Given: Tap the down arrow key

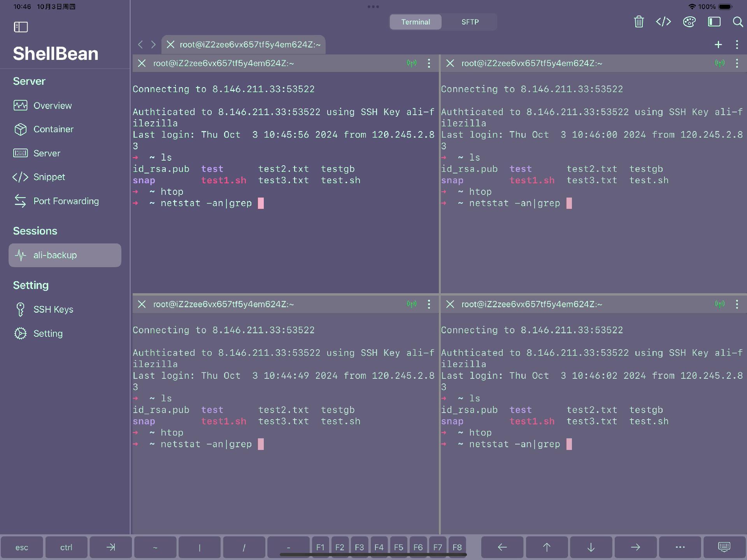Looking at the screenshot, I should tap(591, 547).
